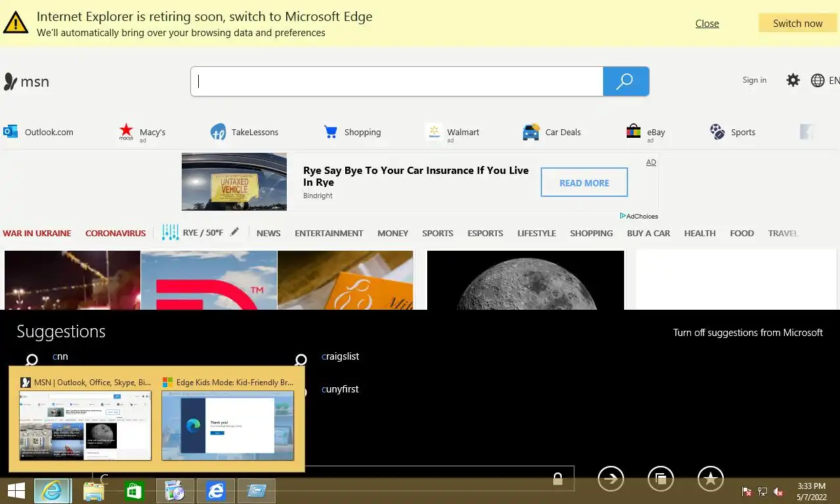Open the SPORTS navigation tab
The width and height of the screenshot is (840, 504).
pos(438,233)
